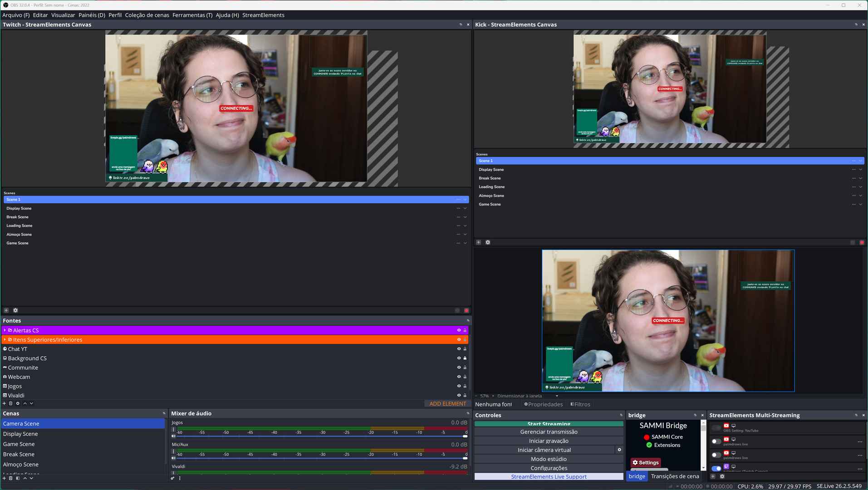The height and width of the screenshot is (490, 868).
Task: Open Mic/Aux channel options menu
Action: tap(173, 451)
